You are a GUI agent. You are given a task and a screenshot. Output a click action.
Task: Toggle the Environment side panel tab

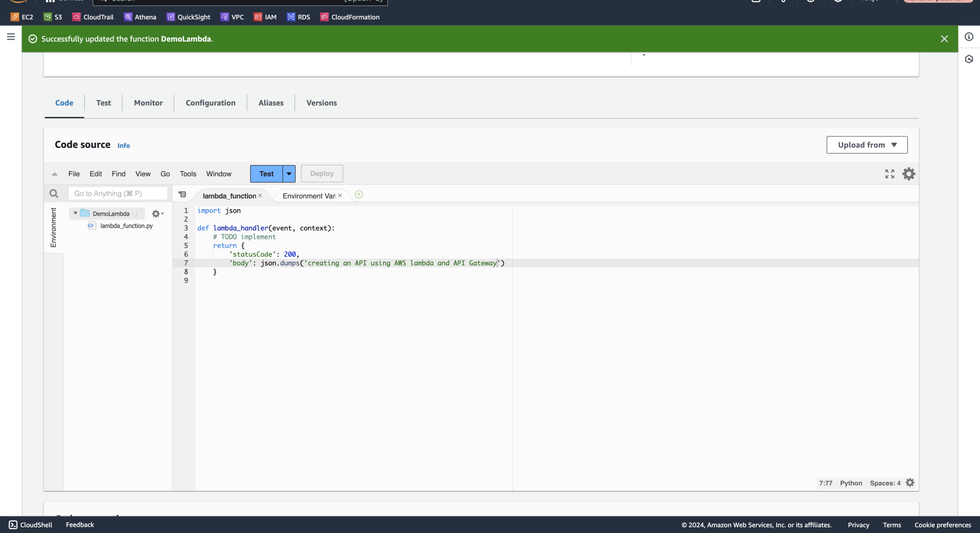click(x=54, y=228)
